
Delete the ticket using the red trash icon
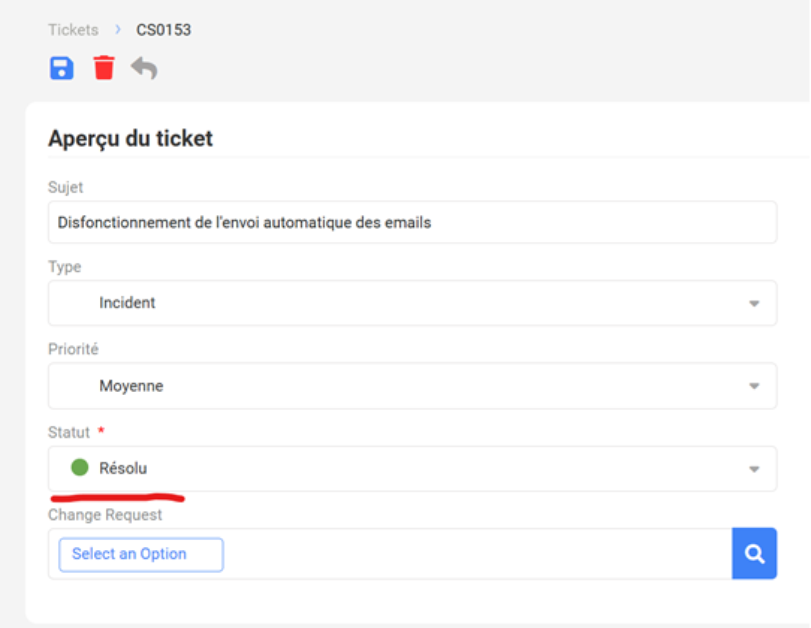(x=104, y=68)
